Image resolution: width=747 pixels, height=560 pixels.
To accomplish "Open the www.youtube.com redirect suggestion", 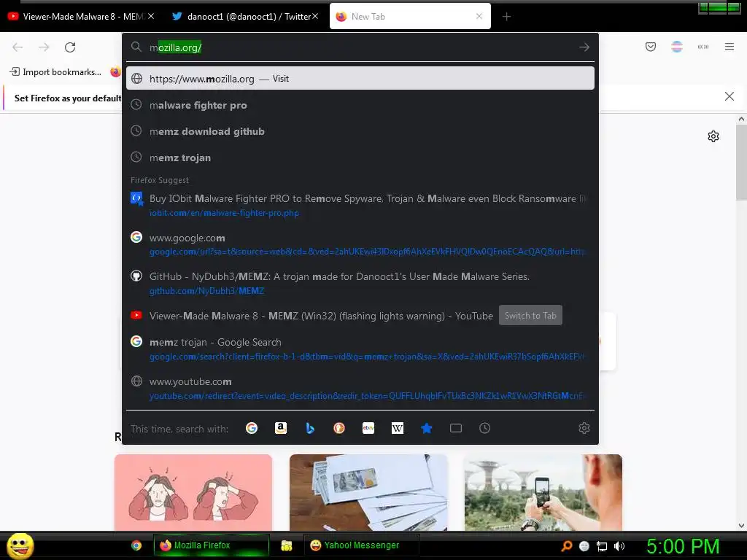I will pos(360,388).
